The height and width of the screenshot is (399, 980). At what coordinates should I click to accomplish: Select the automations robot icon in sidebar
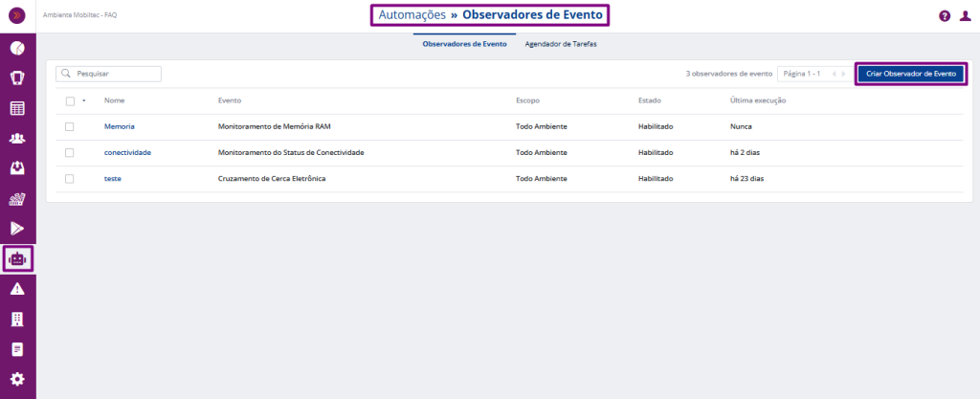coord(17,258)
